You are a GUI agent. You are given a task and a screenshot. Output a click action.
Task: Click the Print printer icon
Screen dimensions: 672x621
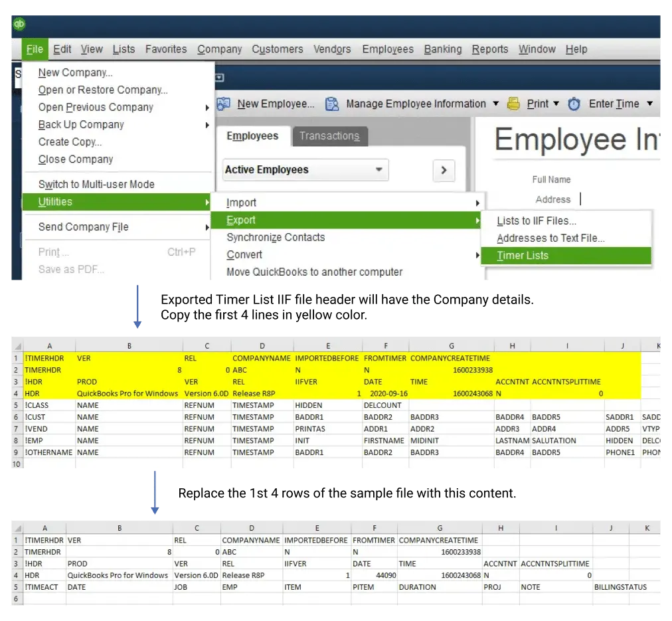click(513, 104)
